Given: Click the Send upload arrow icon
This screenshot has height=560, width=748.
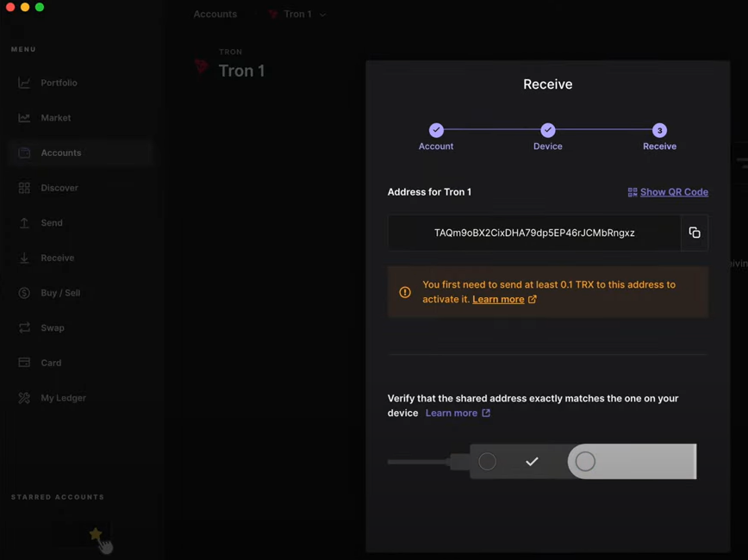Looking at the screenshot, I should point(24,223).
